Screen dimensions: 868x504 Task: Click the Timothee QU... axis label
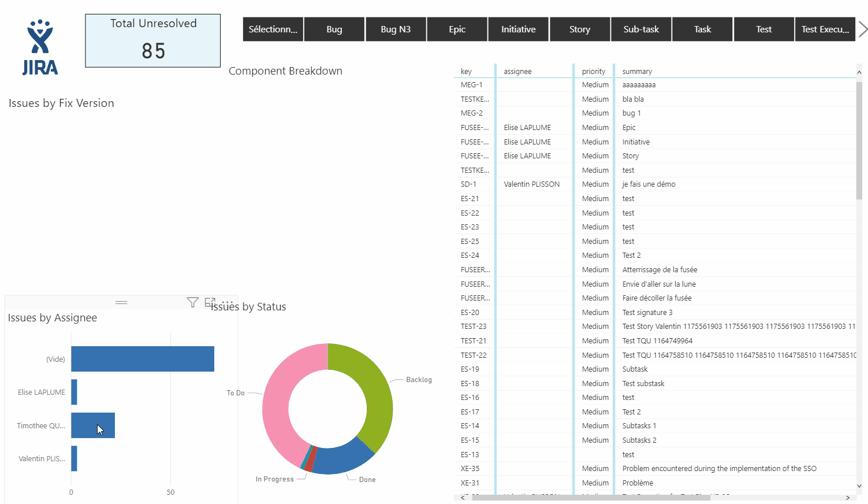(x=41, y=426)
